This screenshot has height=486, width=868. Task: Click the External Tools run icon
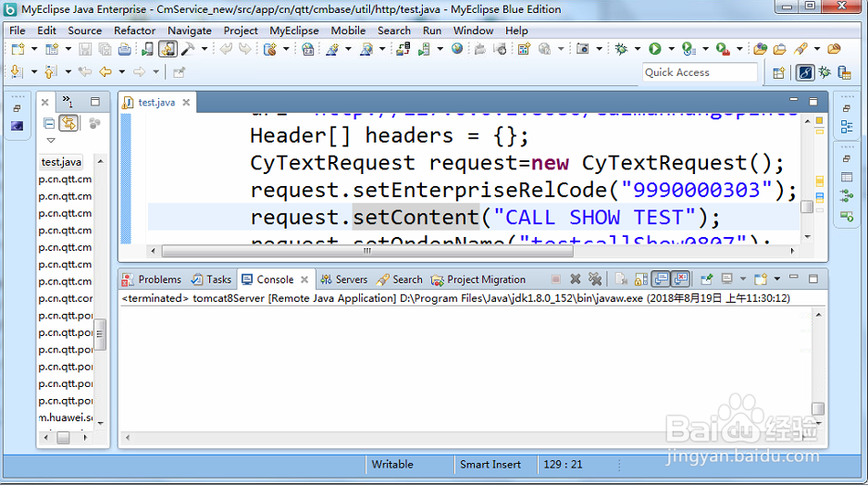click(723, 49)
